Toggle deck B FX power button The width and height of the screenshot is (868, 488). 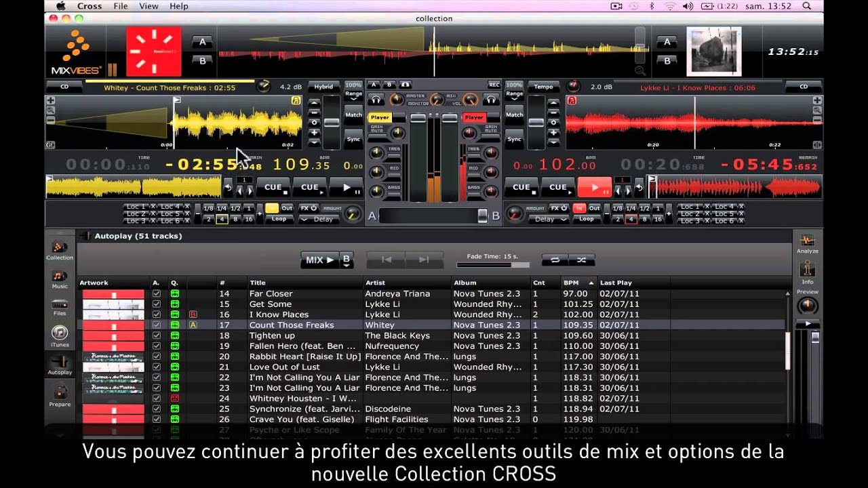559,208
